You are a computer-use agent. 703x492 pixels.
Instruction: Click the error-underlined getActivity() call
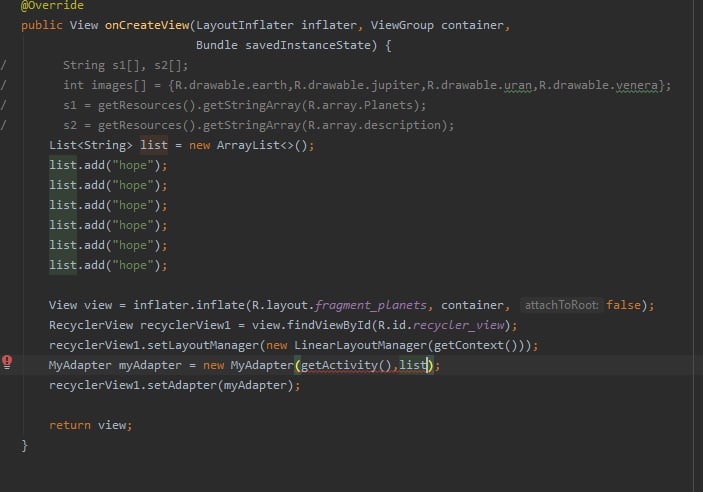tap(346, 366)
